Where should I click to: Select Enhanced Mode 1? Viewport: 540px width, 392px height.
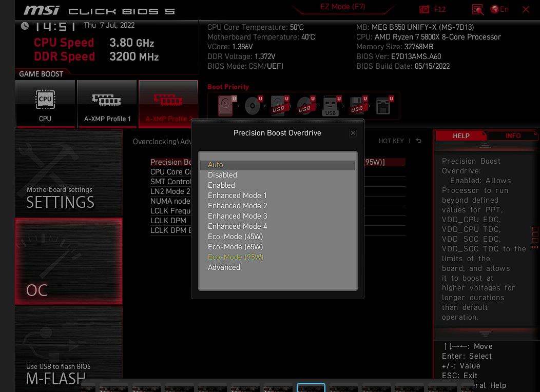[x=277, y=196]
